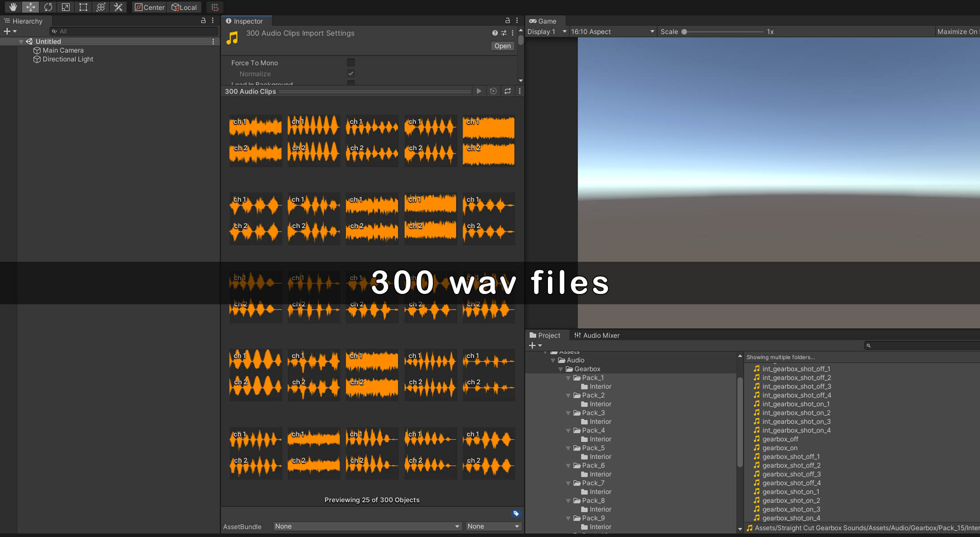The image size is (980, 537).
Task: Select the Game tab
Action: tap(543, 21)
